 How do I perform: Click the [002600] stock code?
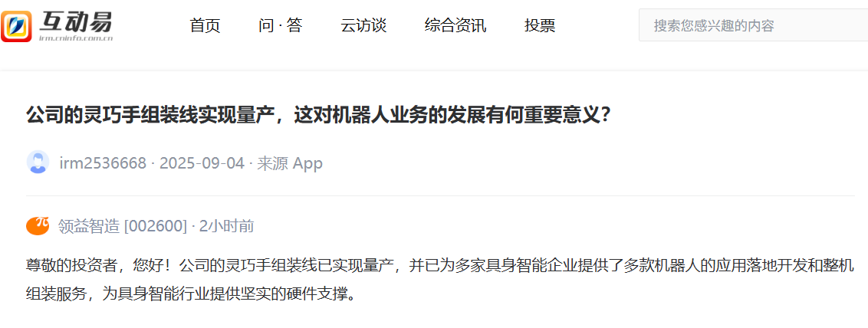(156, 225)
